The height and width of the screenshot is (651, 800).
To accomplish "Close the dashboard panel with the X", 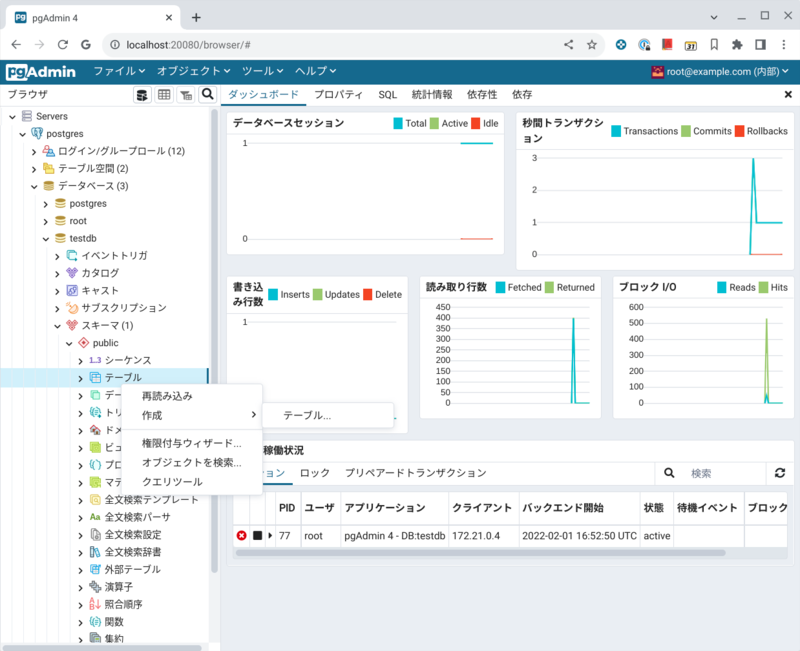I will tap(788, 94).
